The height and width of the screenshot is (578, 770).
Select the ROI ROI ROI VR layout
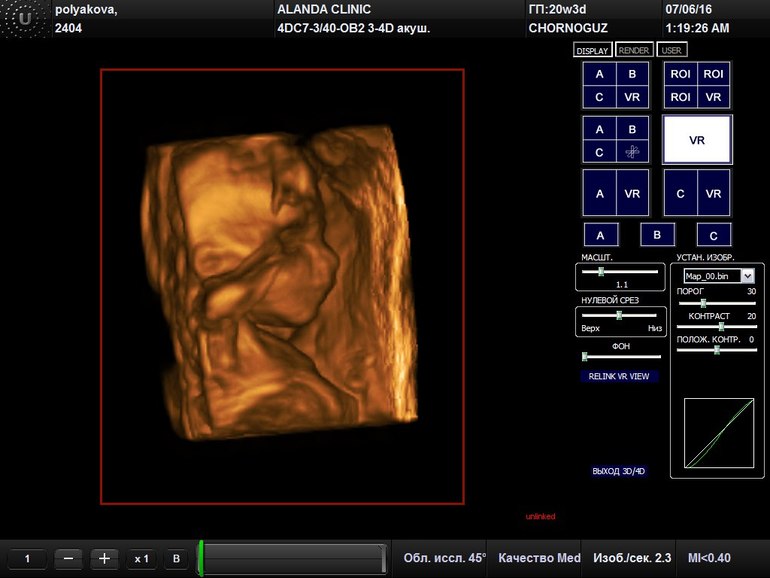point(697,85)
